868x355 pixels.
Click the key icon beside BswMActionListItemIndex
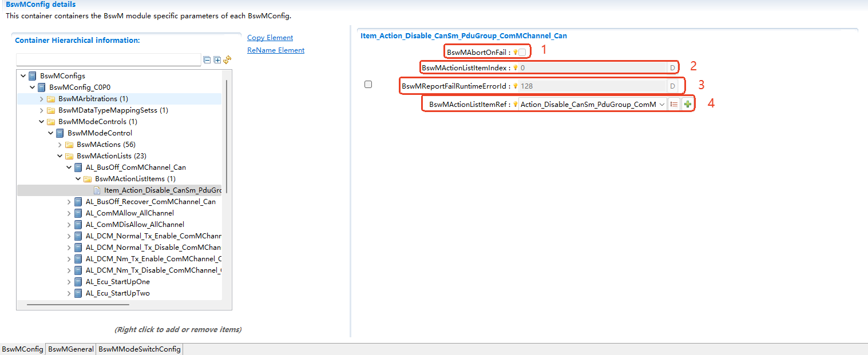(x=515, y=67)
